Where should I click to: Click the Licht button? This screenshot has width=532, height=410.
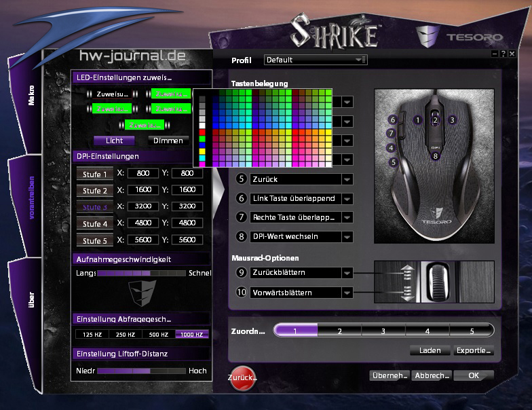114,141
